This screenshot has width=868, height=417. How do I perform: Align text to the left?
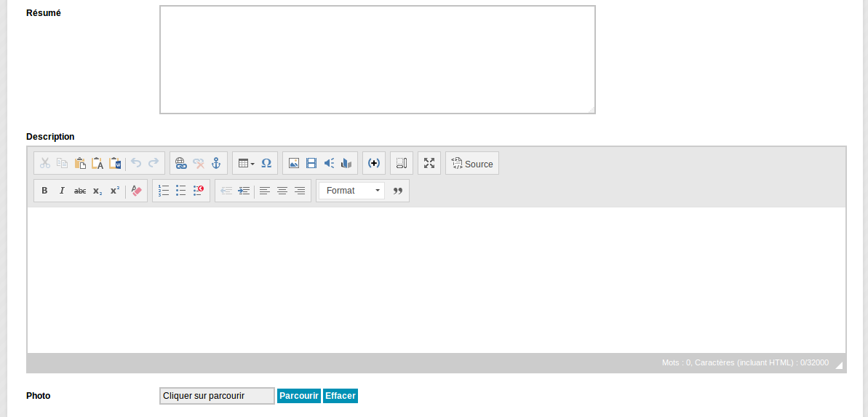[x=265, y=191]
